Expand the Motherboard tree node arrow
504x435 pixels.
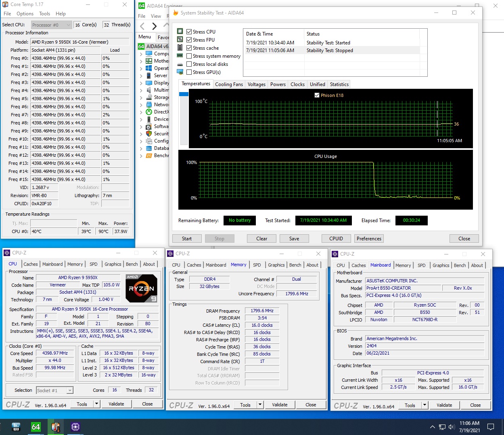[141, 61]
